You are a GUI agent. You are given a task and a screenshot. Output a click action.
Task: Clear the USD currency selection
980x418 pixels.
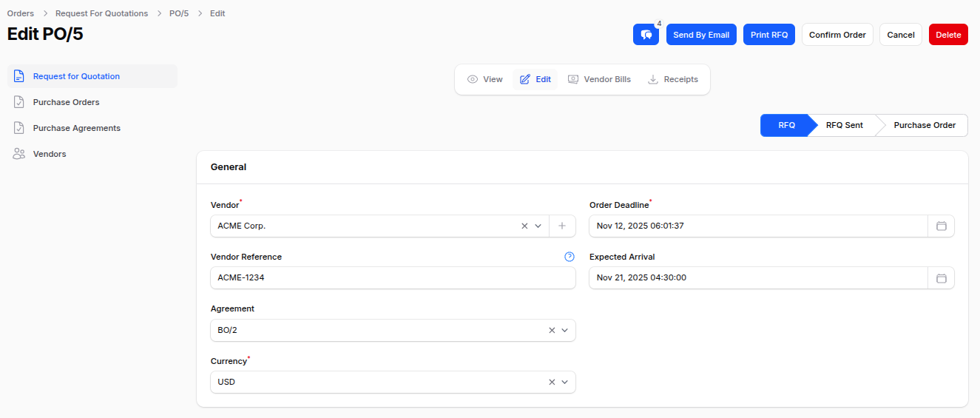point(552,382)
